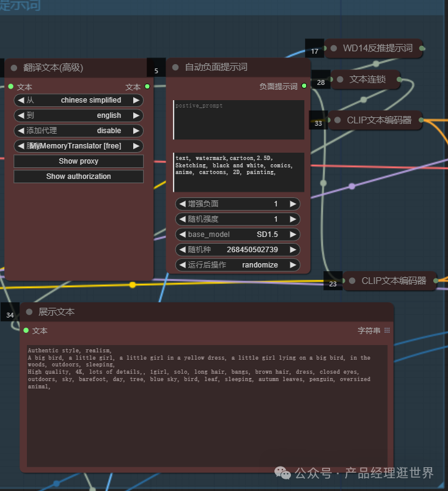This screenshot has height=491, width=448.
Task: Open the 到 english target language selector
Action: click(78, 115)
